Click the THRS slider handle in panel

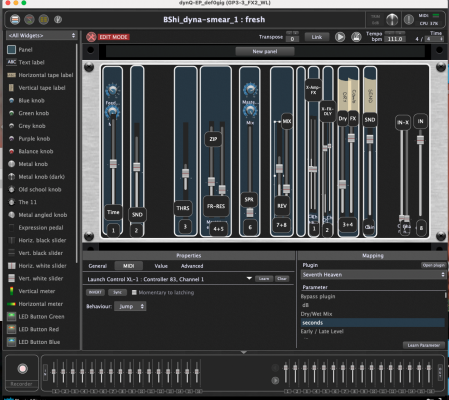point(185,173)
